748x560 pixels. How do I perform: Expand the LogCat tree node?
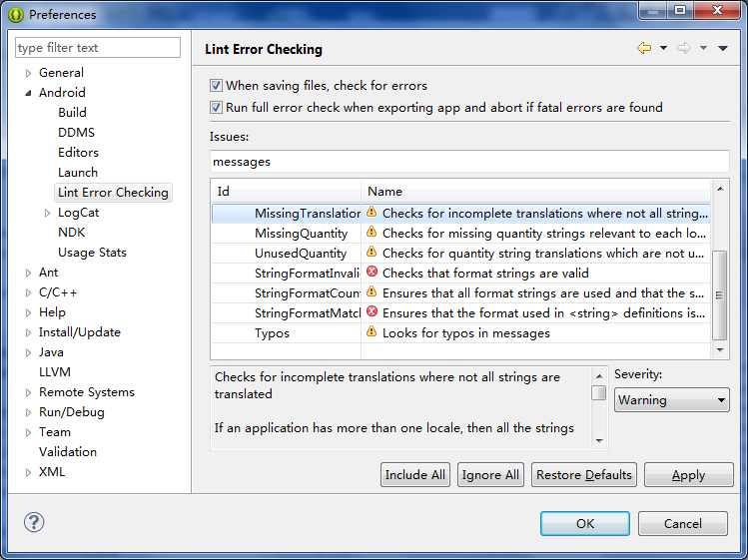tap(47, 214)
